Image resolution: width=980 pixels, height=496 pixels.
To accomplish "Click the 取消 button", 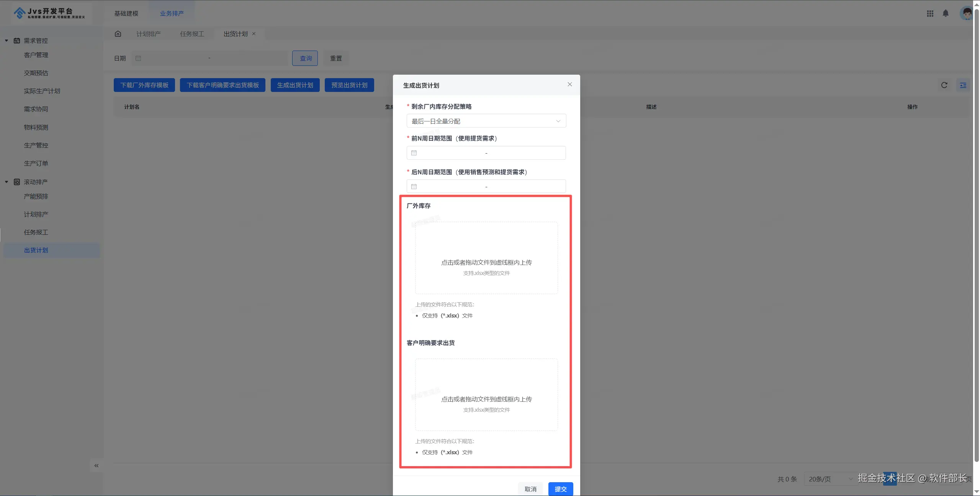I will pyautogui.click(x=530, y=489).
